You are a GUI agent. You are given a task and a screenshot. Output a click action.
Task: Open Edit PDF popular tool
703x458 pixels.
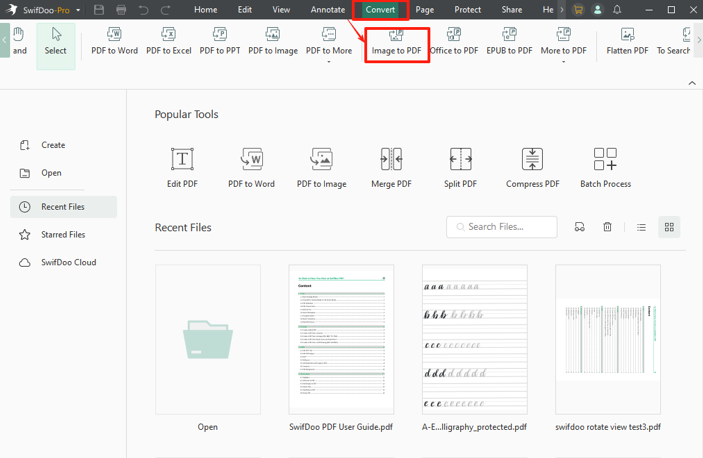click(182, 168)
